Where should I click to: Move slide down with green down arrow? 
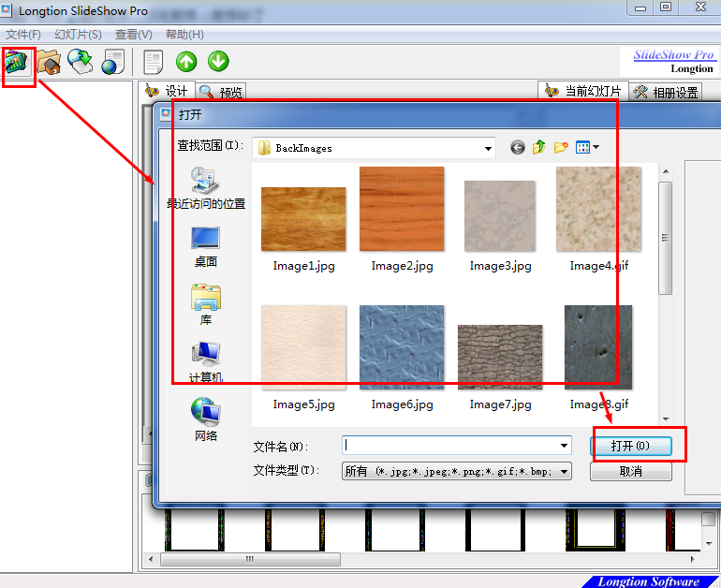point(218,61)
